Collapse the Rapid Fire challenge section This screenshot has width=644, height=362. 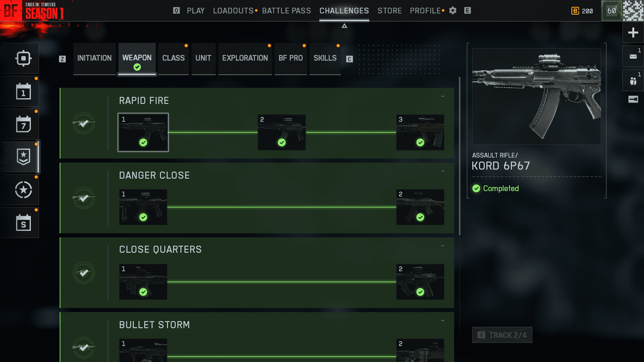443,96
